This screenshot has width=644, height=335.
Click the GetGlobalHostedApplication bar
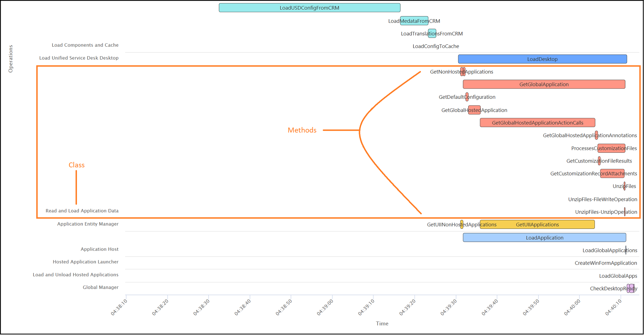click(x=474, y=110)
